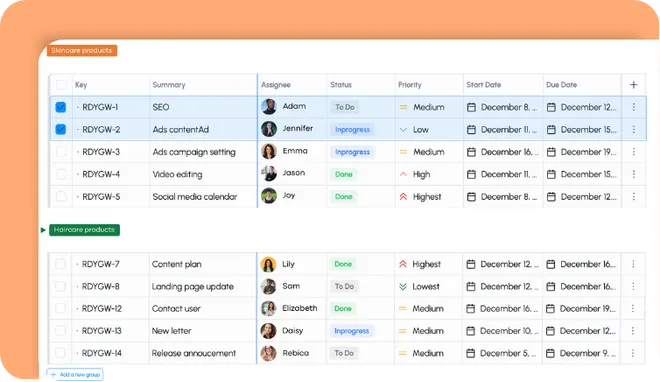
Task: Click Jennifer's avatar in the Ads contentAd row
Action: click(269, 129)
